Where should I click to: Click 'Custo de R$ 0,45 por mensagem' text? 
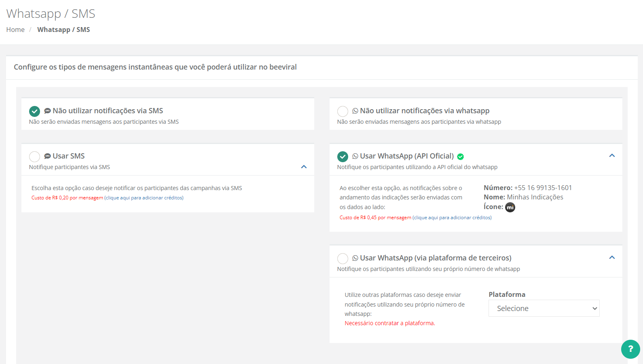point(375,218)
